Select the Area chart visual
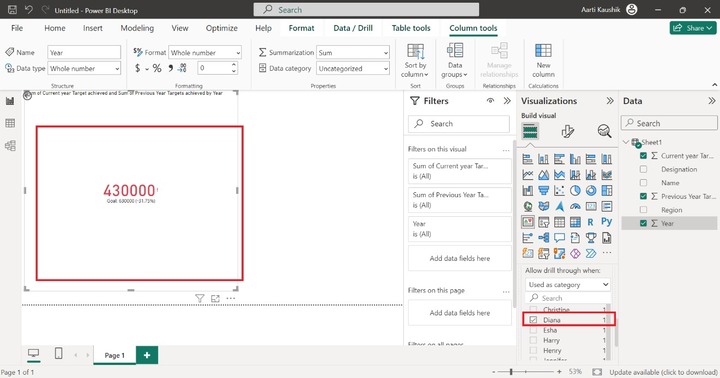 coord(544,175)
